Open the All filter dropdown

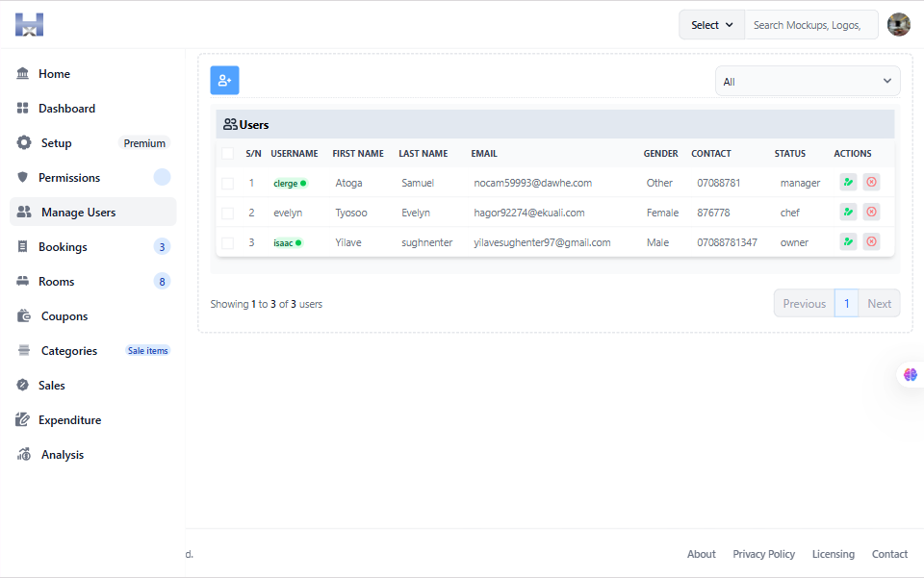[807, 81]
